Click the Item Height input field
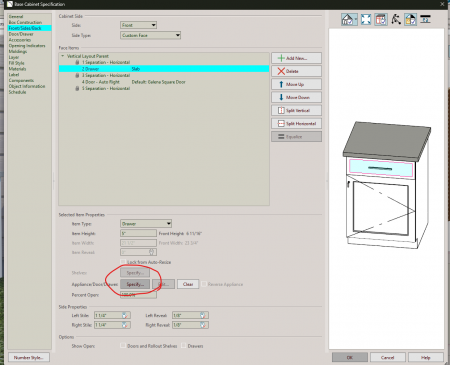 coord(138,233)
